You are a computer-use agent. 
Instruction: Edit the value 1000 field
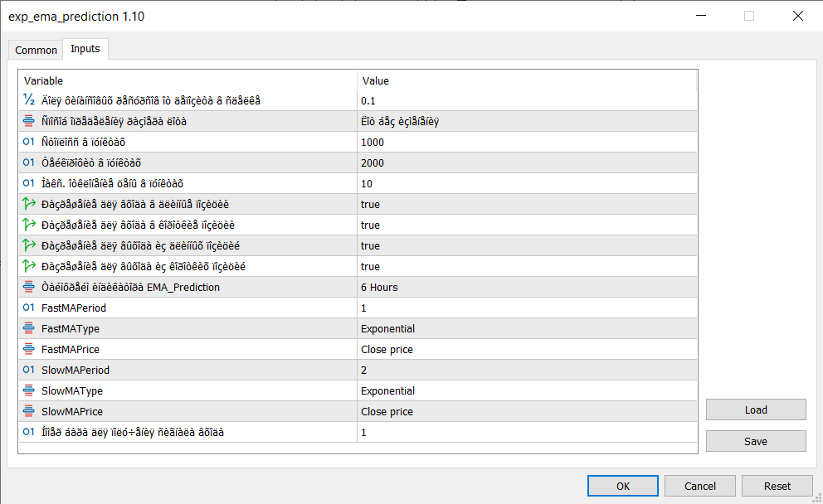(x=527, y=142)
